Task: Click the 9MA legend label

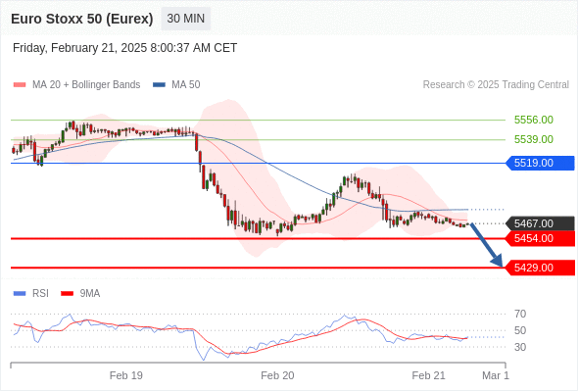Action: point(90,294)
